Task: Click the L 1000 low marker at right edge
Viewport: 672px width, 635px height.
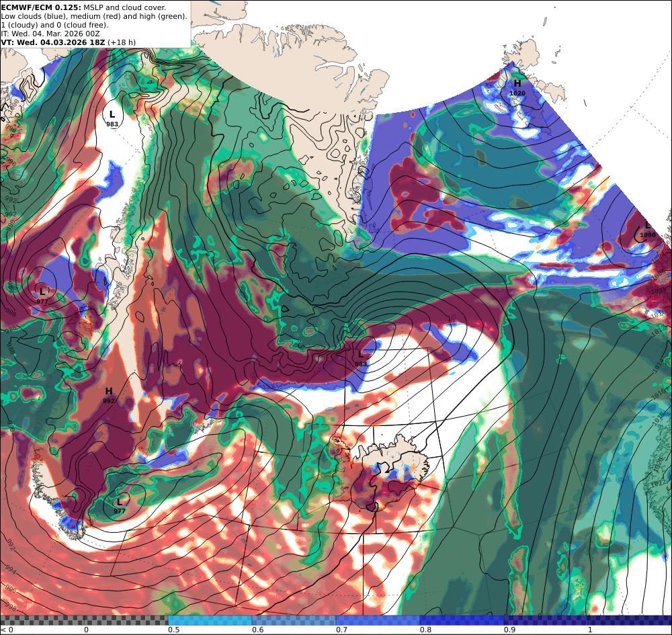Action: point(648,230)
